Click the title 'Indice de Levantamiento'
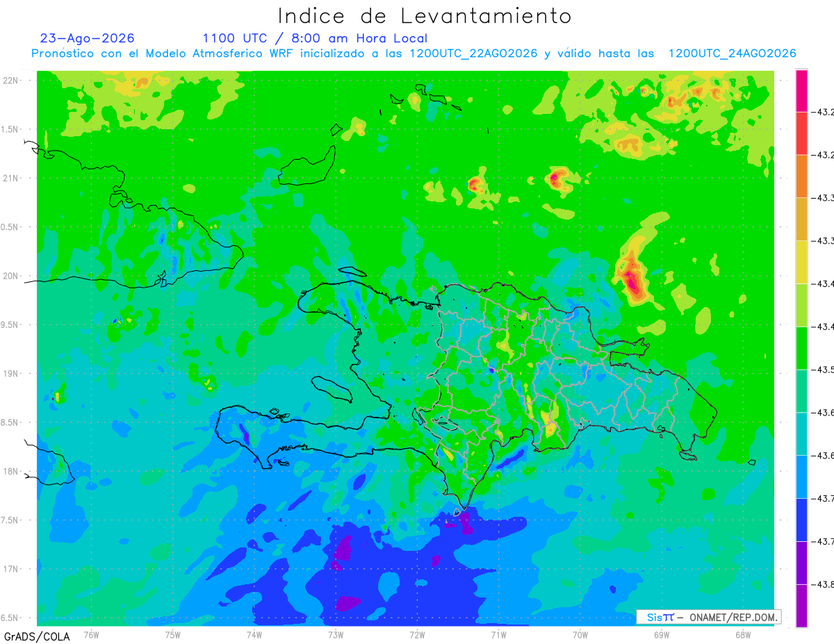Viewport: 834px width, 644px height. [x=425, y=16]
